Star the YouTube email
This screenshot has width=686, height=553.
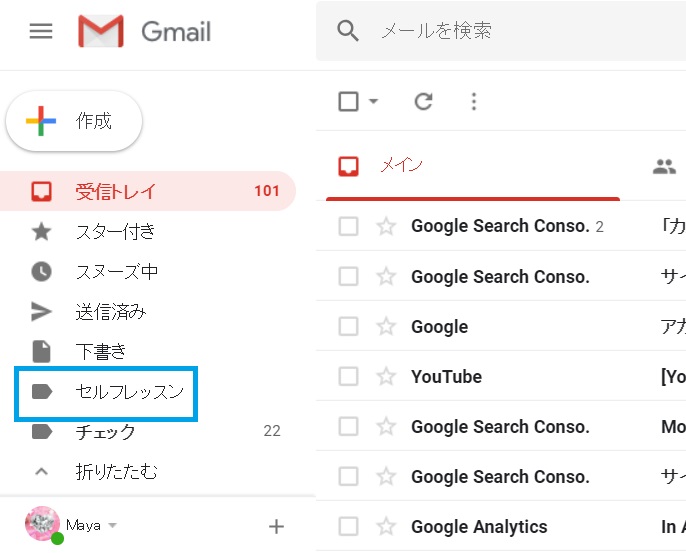click(386, 377)
